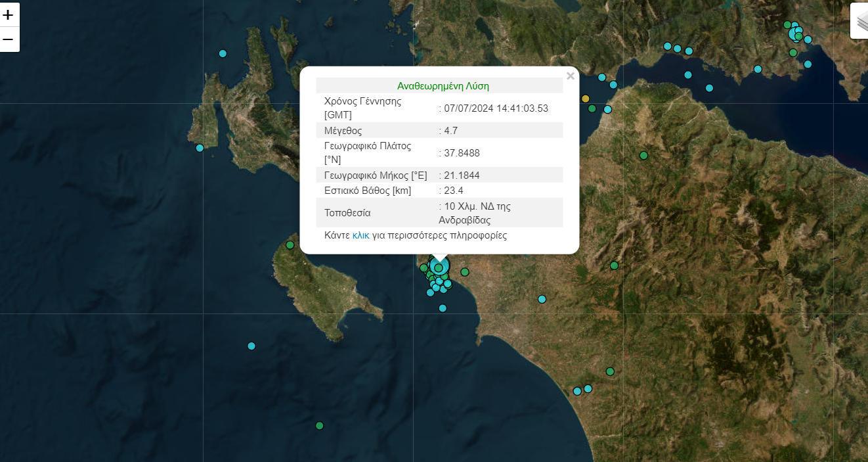Viewport: 868px width, 462px height.
Task: Click the magnitude value 4.7
Action: (450, 131)
